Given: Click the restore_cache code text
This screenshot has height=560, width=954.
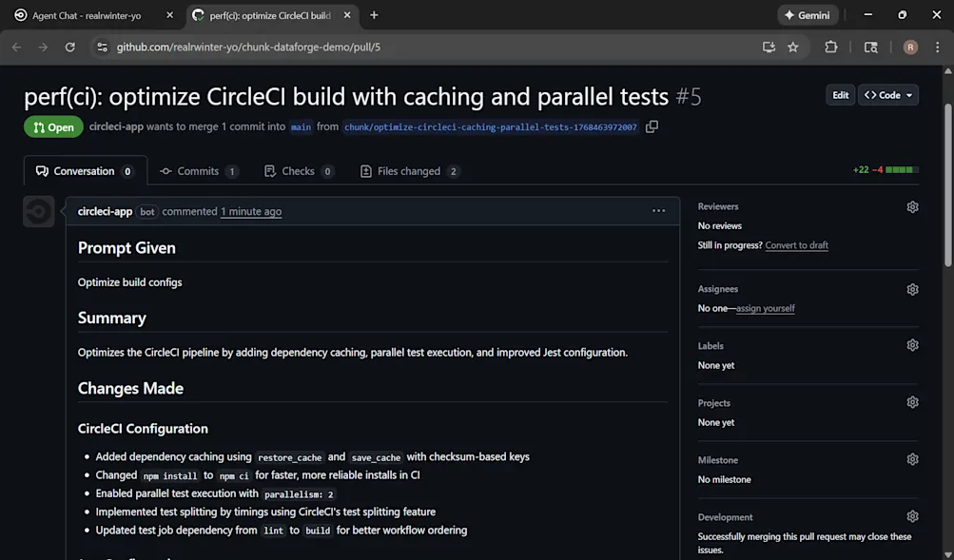Looking at the screenshot, I should click(x=289, y=457).
